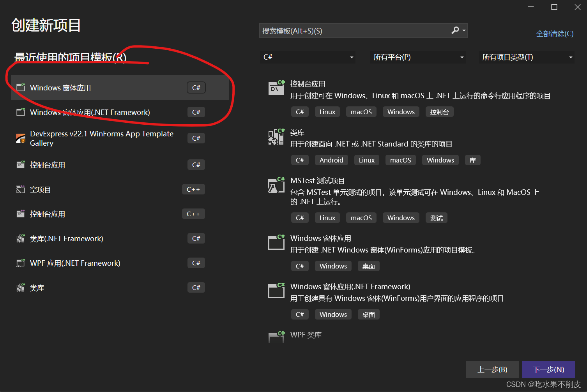Select WPF 应用(.NET Framework) in recent templates
This screenshot has height=392, width=587.
pyautogui.click(x=120, y=263)
